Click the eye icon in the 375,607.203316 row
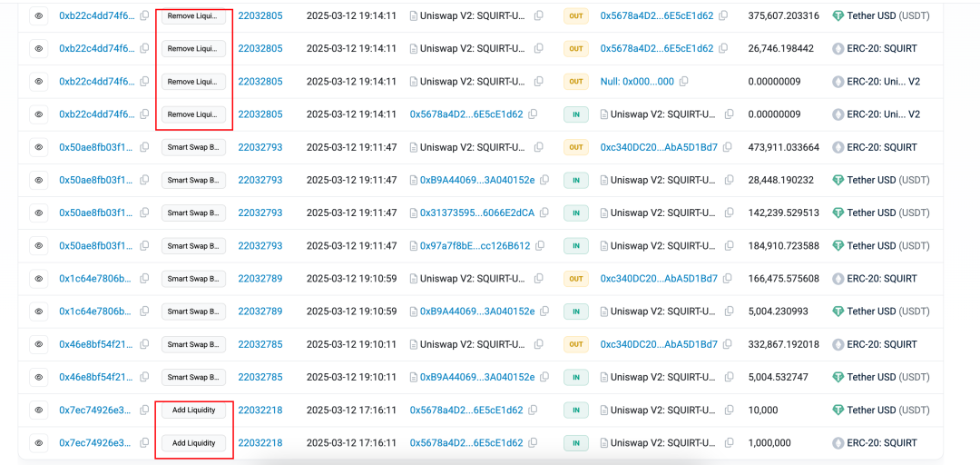Viewport: 980px width, 465px height. 39,15
